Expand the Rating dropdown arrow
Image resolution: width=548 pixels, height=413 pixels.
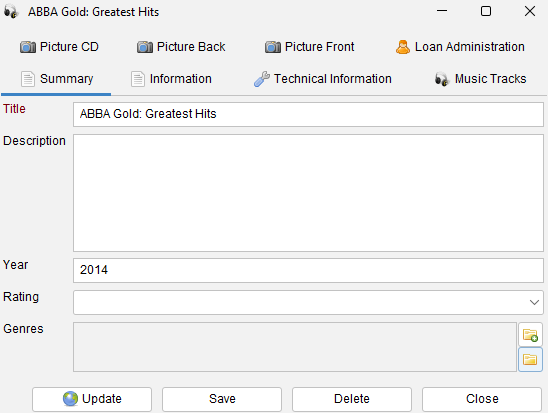click(x=534, y=303)
